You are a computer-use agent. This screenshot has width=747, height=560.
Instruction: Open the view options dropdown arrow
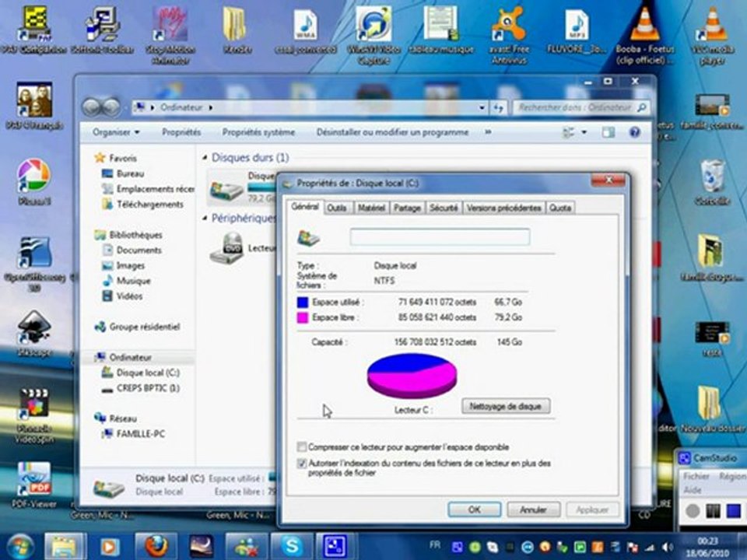[584, 132]
